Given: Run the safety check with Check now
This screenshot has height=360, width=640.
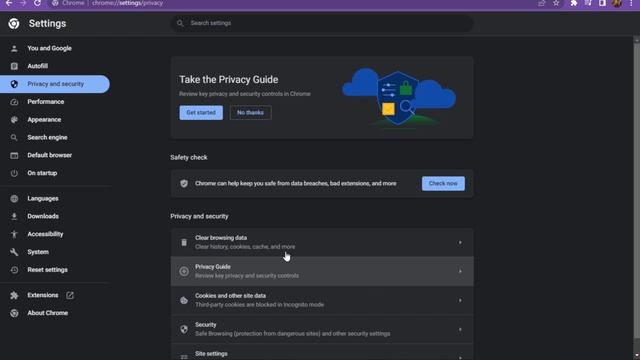Looking at the screenshot, I should point(443,184).
